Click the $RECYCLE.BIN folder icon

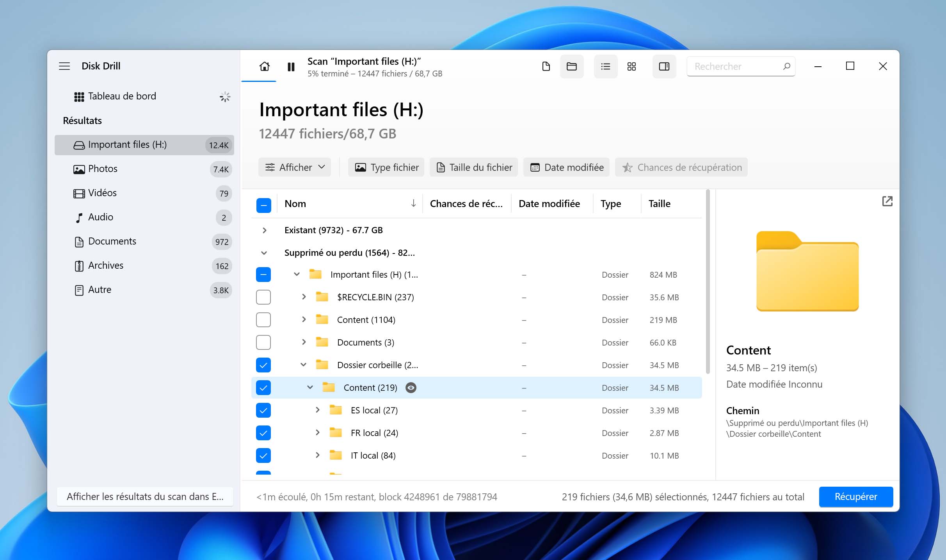322,297
